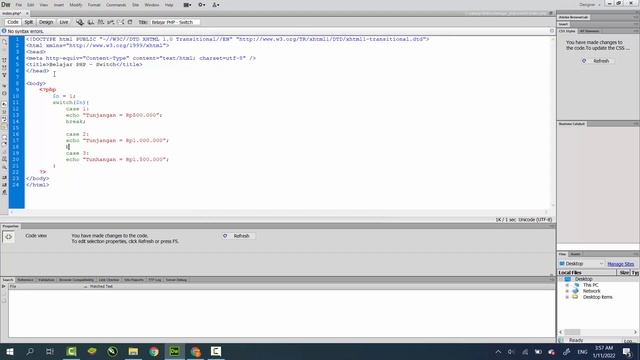Viewport: 640px width, 360px height.
Task: Click the Preview in browser globe icon
Action: coord(80,22)
